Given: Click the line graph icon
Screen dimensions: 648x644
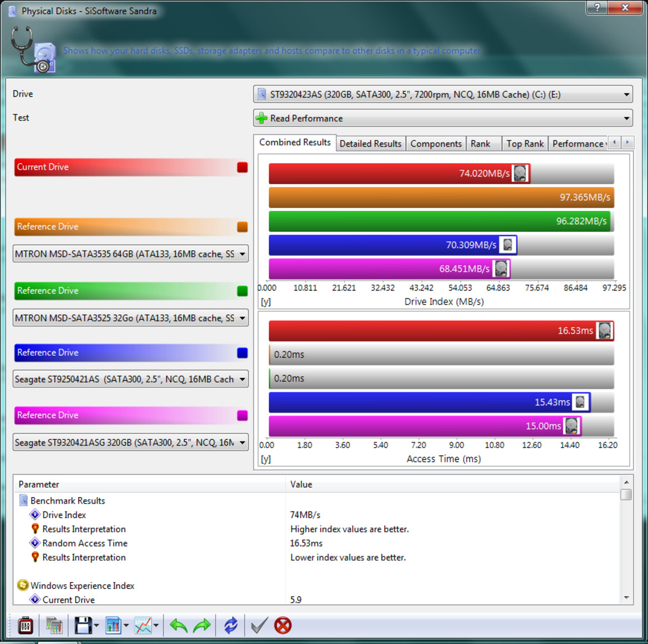Looking at the screenshot, I should [143, 625].
